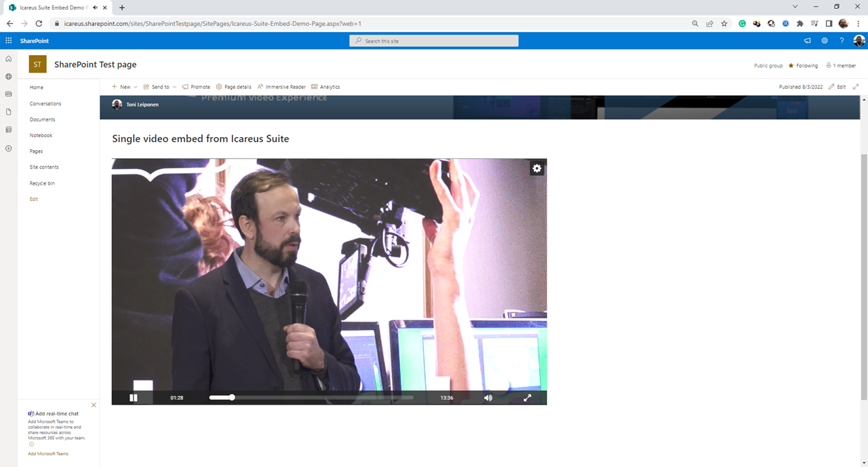
Task: Click the Add Microsoft Teams link
Action: point(48,453)
